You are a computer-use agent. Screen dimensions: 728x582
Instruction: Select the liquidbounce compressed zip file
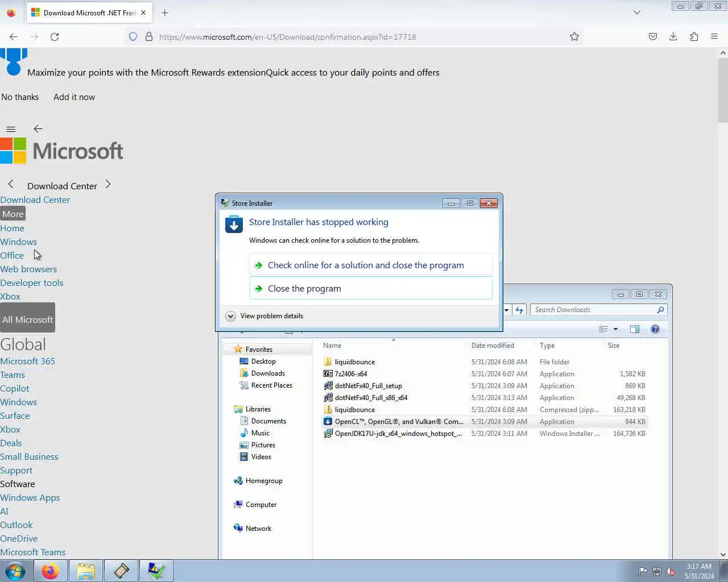click(485, 410)
